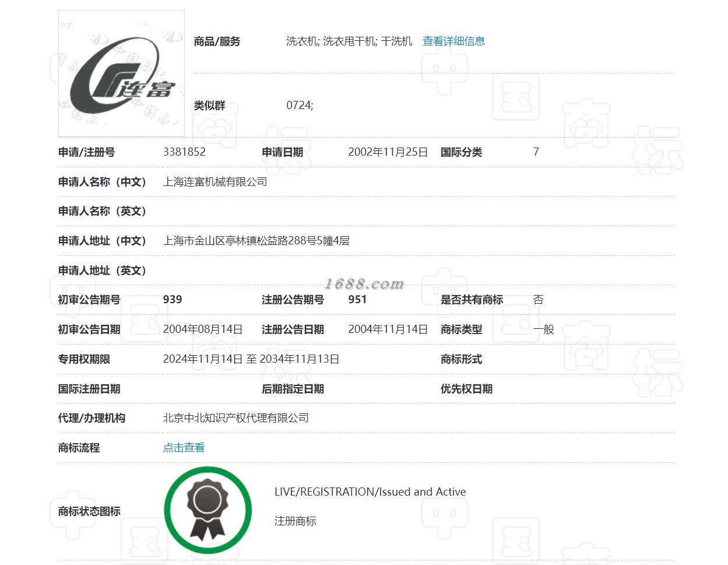Click the 注册公告期号 label
Screen dimensions: 728x565
tap(293, 300)
